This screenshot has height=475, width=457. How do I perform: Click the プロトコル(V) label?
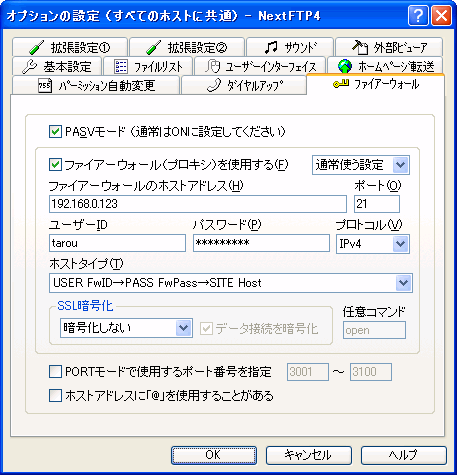click(x=369, y=225)
